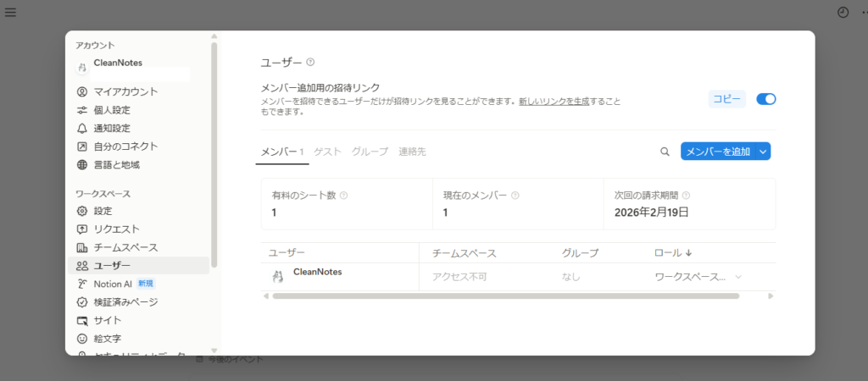Click the グループ column header

pos(580,252)
